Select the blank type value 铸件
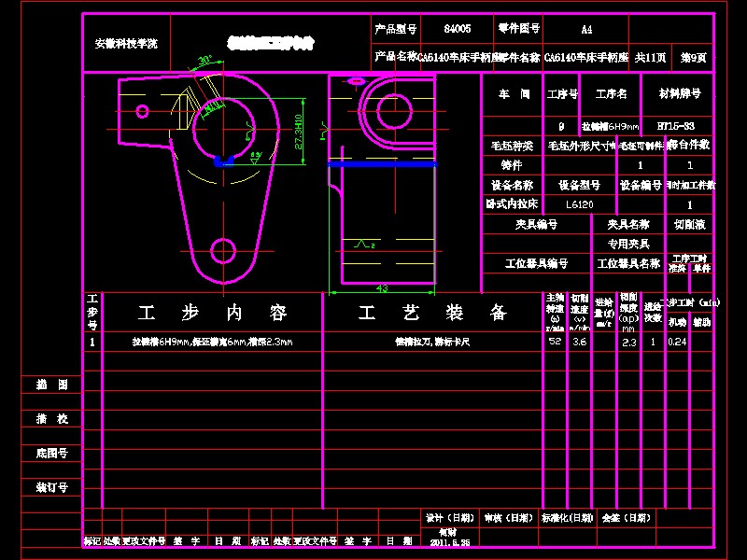This screenshot has height=560, width=747. click(512, 165)
